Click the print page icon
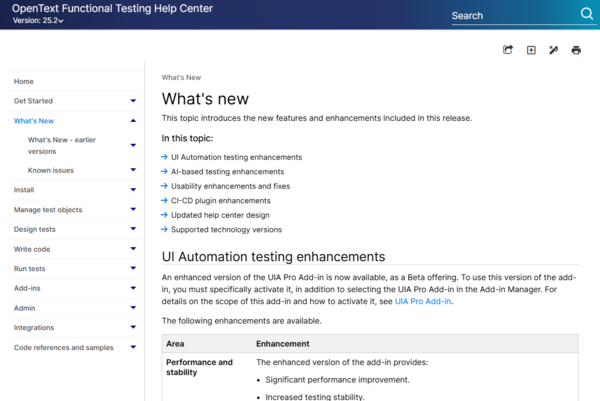Screen dimensions: 600x401 (x=576, y=50)
